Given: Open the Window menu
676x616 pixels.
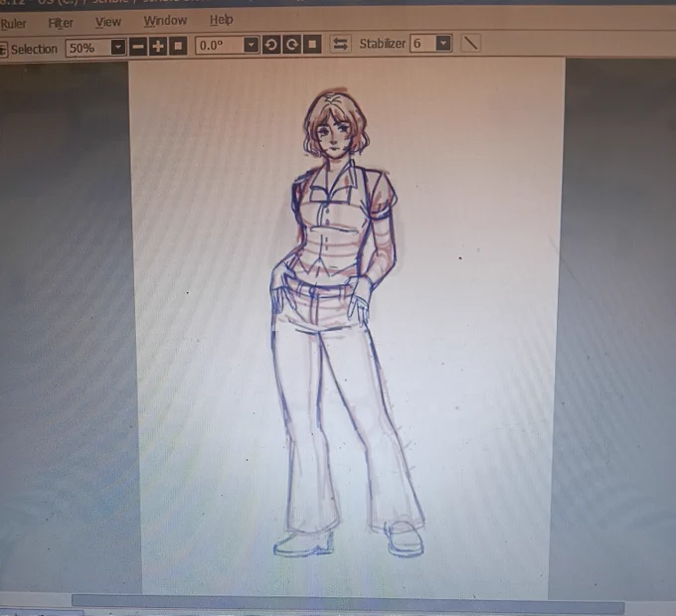Looking at the screenshot, I should point(166,21).
